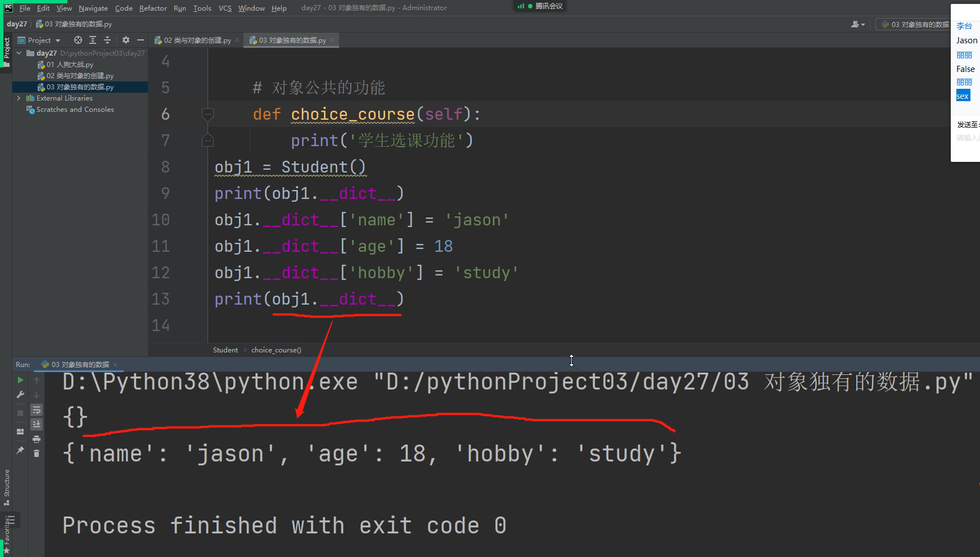Open the user account icon dropdown
The image size is (980, 557).
click(858, 24)
